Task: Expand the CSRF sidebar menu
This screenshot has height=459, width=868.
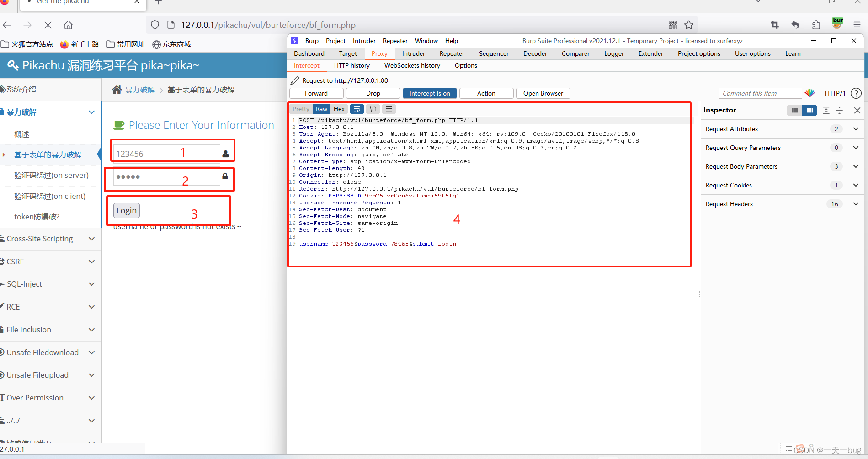Action: coord(50,262)
